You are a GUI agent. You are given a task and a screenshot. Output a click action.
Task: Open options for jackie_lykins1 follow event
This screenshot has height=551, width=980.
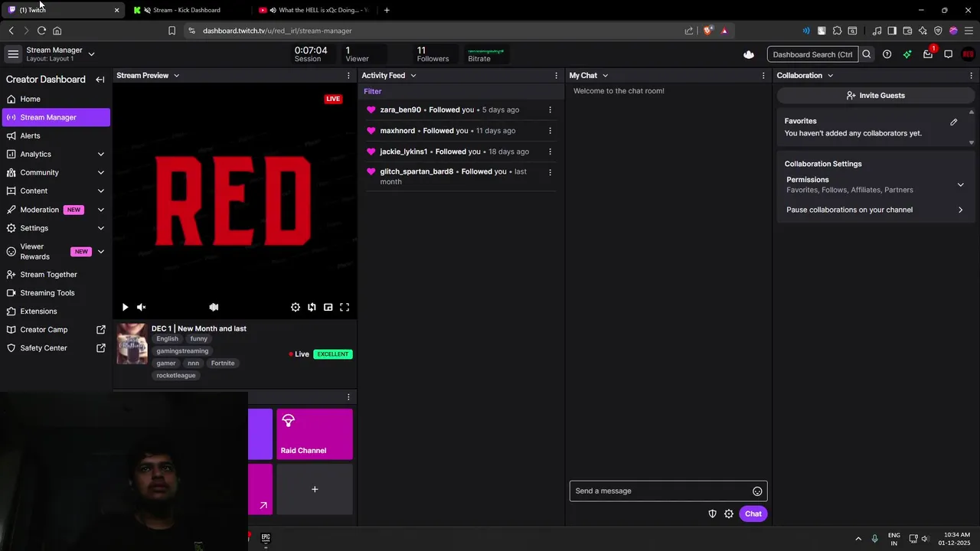pyautogui.click(x=550, y=151)
